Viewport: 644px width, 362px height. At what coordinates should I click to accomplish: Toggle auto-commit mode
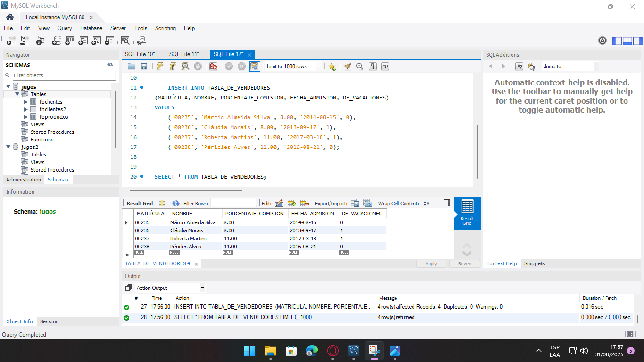[255, 66]
